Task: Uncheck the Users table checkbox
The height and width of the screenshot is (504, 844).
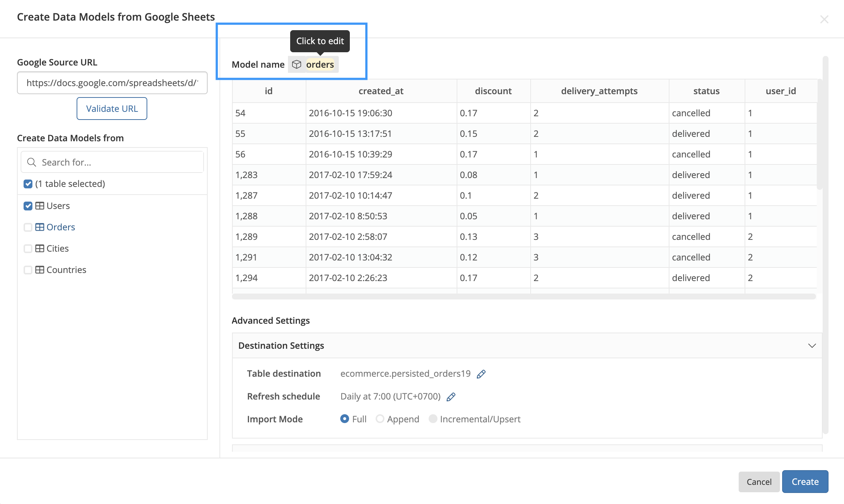Action: pos(28,206)
